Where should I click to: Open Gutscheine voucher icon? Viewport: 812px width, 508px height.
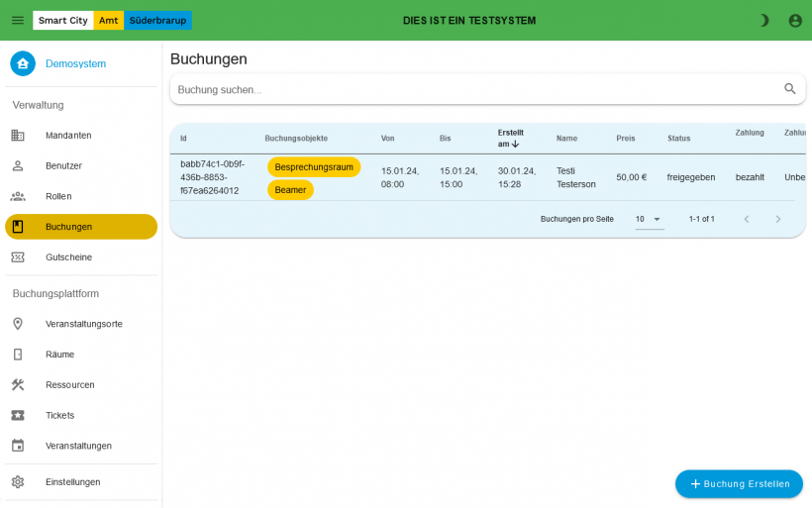click(x=18, y=257)
